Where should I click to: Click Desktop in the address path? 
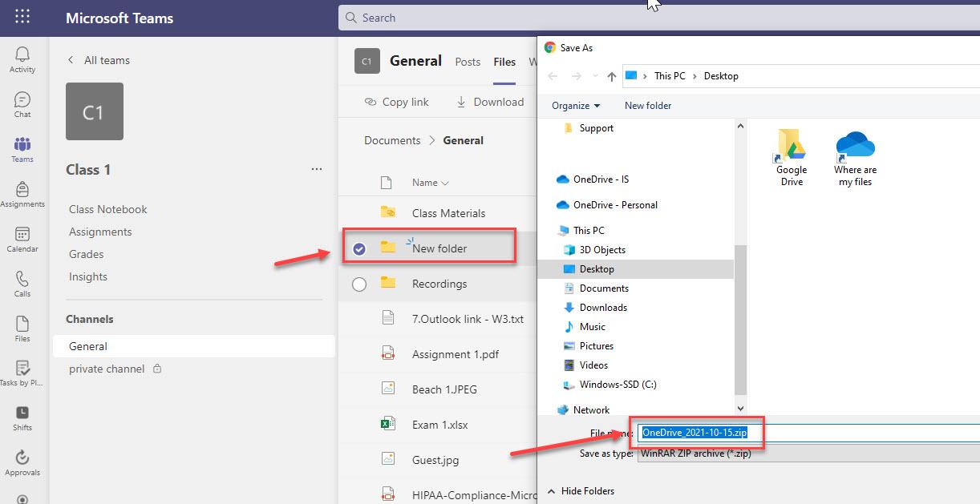coord(721,76)
